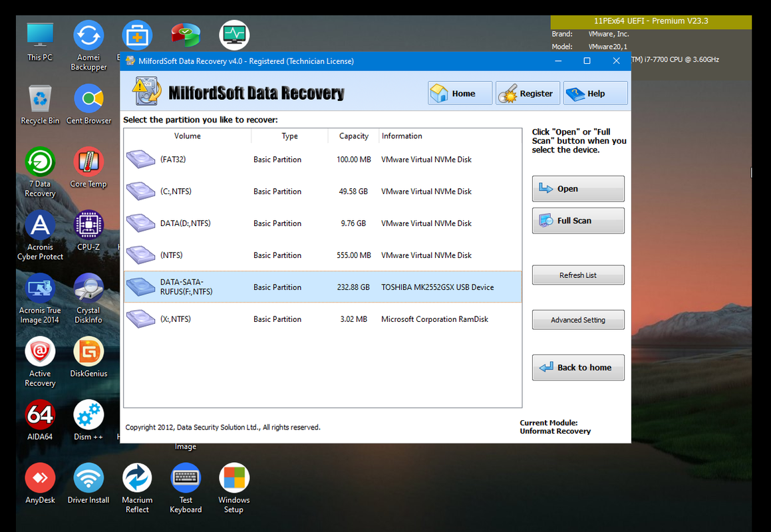Image resolution: width=771 pixels, height=532 pixels.
Task: Open Advanced Setting
Action: (578, 320)
